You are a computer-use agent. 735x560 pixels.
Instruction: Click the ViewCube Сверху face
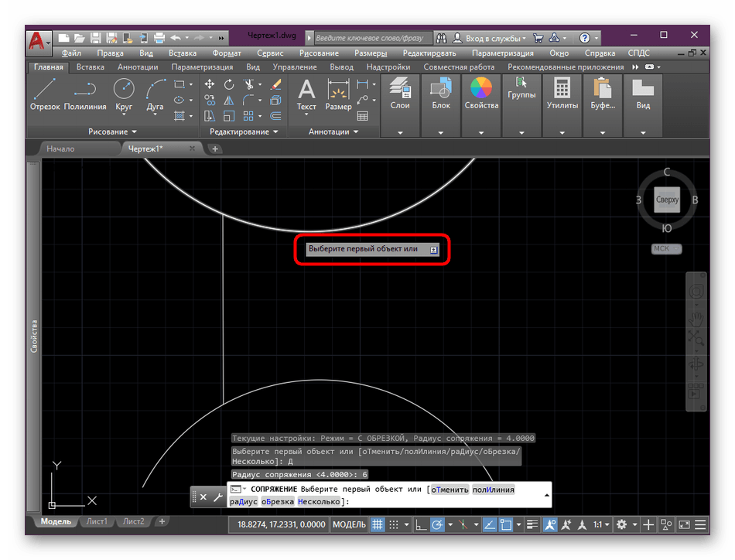[667, 200]
